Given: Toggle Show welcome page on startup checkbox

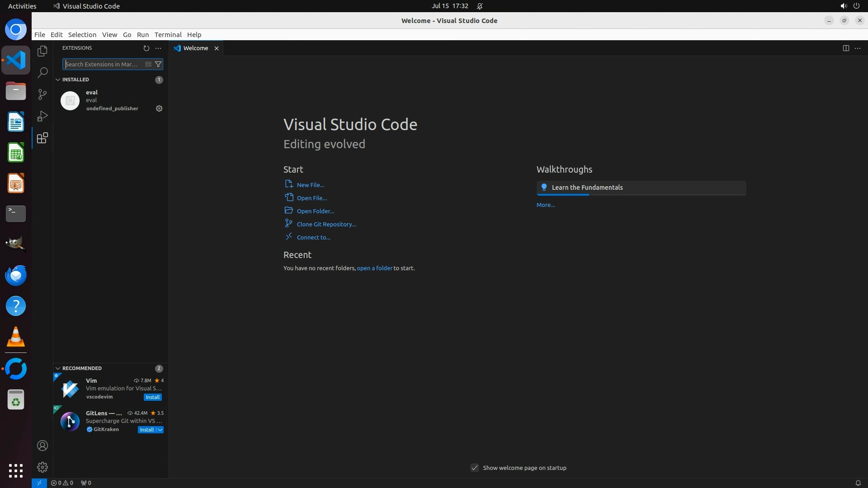Looking at the screenshot, I should (x=475, y=468).
